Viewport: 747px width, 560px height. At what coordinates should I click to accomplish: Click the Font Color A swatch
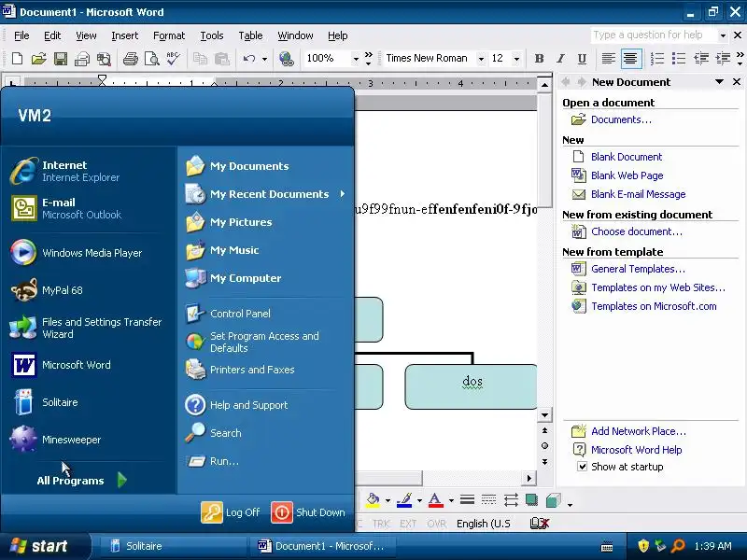coord(435,500)
